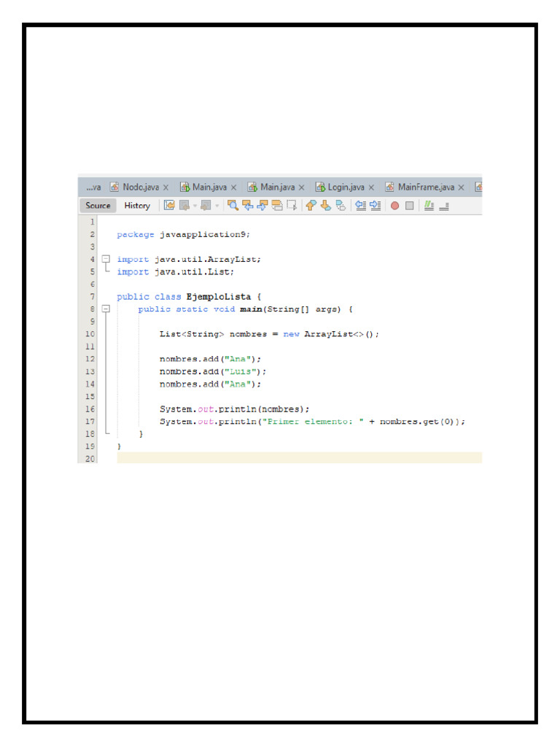Open the MainFrame.java tab
The width and height of the screenshot is (560, 747).
tap(425, 187)
